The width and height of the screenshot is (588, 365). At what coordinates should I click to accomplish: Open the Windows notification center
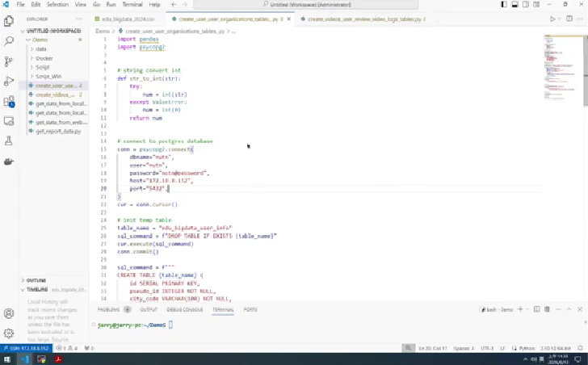click(x=577, y=359)
